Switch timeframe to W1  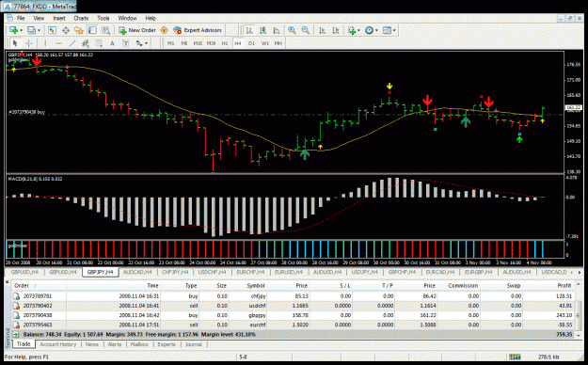264,43
